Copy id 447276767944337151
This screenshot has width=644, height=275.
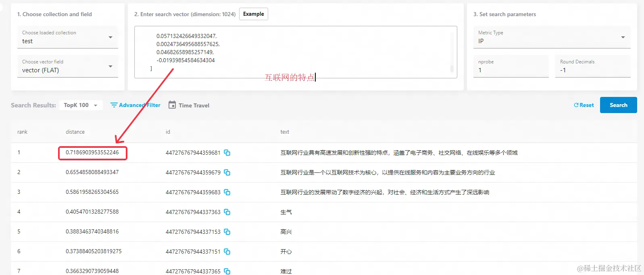tap(227, 252)
